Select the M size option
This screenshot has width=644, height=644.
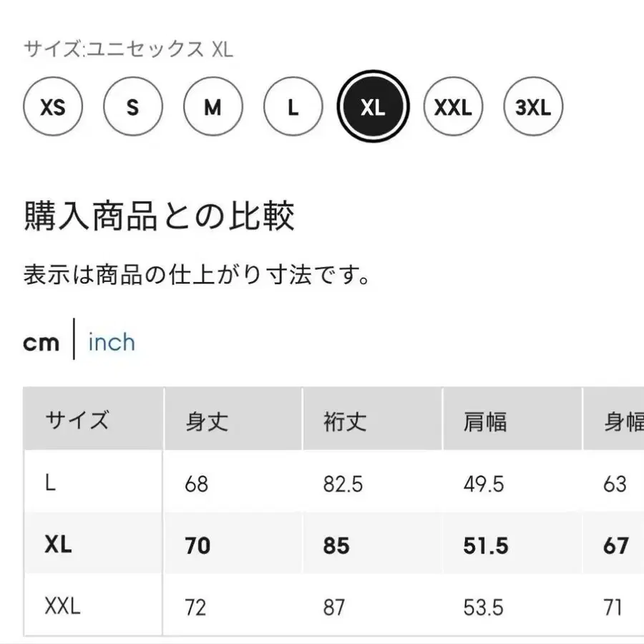213,108
